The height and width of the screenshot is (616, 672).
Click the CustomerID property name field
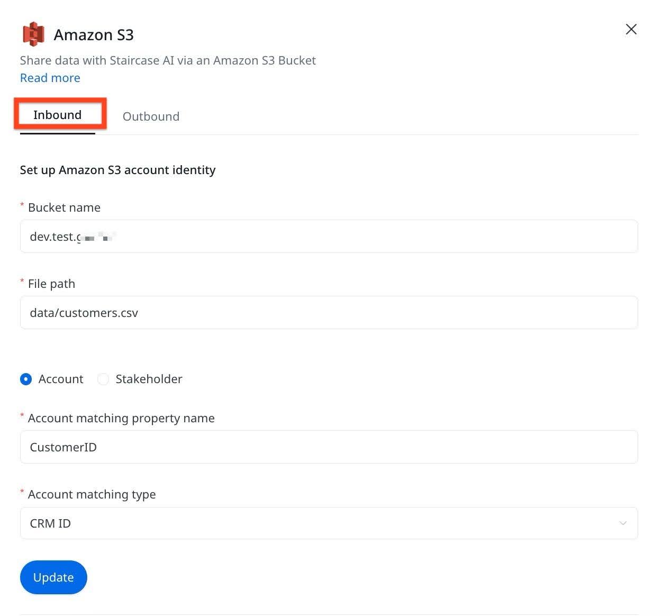329,447
